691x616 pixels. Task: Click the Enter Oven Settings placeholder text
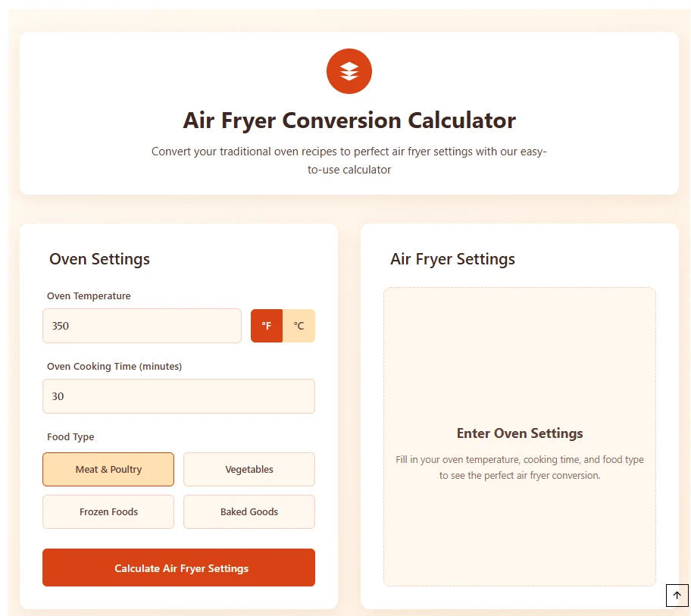point(520,433)
